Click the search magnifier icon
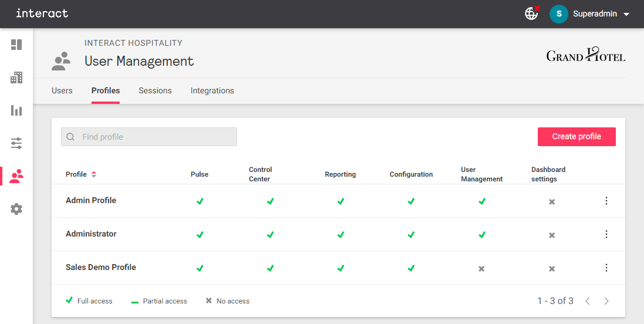Screen dimensions: 644x324 pyautogui.click(x=70, y=137)
